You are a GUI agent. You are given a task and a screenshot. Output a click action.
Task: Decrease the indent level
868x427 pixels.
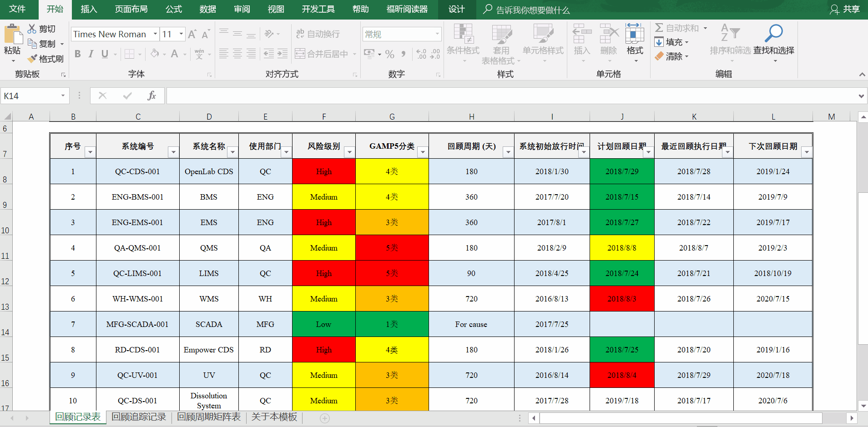[x=269, y=54]
